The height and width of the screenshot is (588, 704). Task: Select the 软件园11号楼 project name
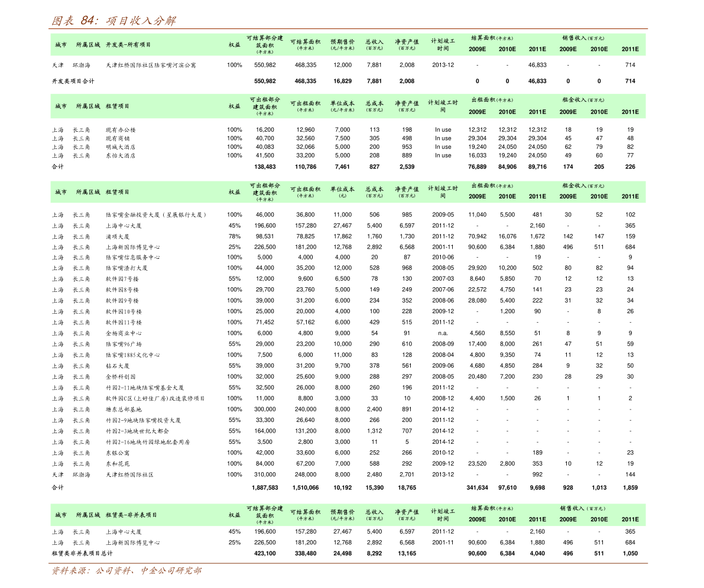[124, 323]
